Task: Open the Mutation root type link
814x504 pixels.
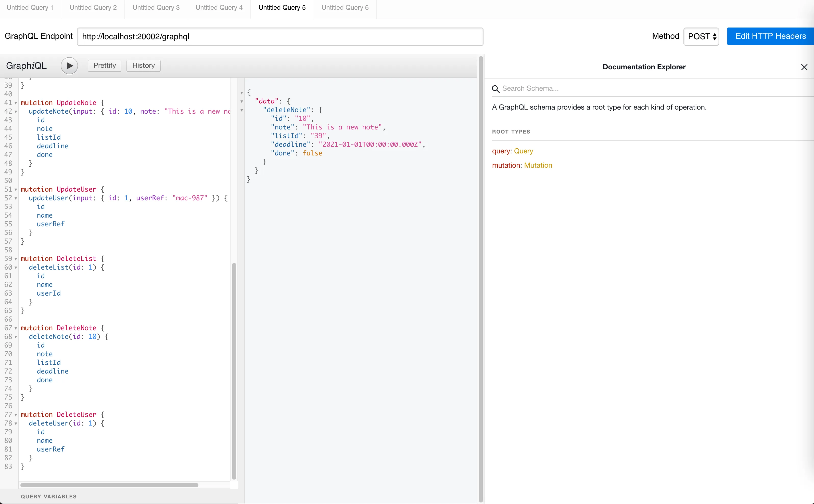Action: pyautogui.click(x=538, y=165)
